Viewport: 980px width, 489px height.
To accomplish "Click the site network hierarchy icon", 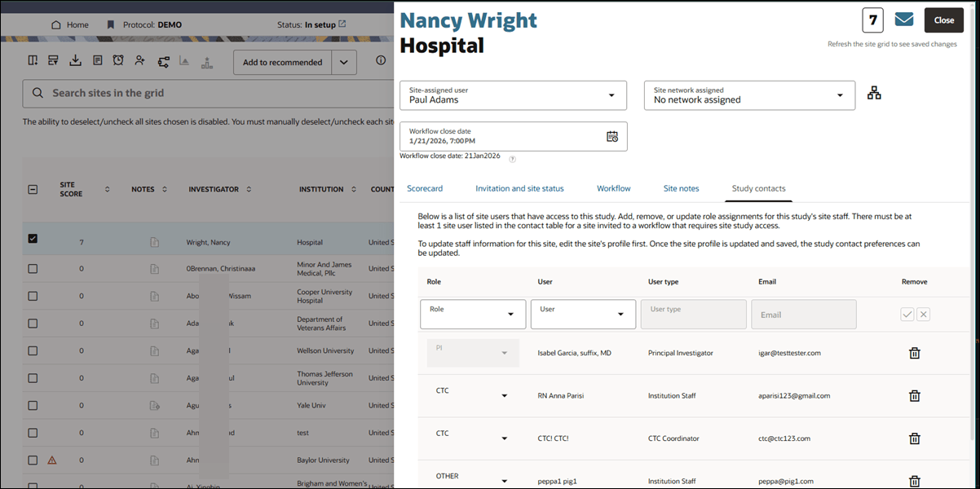I will pos(873,92).
